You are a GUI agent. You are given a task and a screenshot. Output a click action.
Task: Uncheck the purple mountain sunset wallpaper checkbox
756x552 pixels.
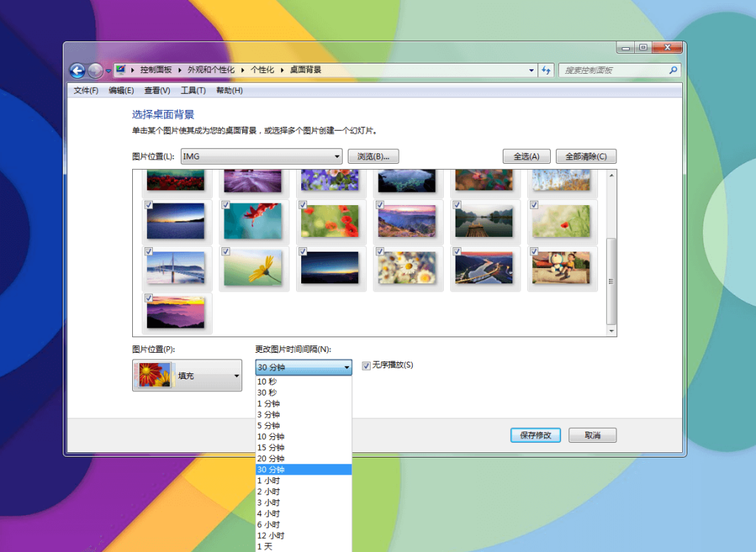(x=380, y=205)
